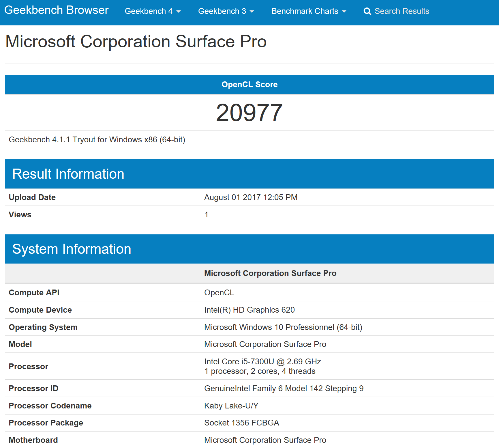Screen dimensions: 499x448
Task: Select the GenuineIntel Family 6 Model 142 value
Action: [x=284, y=389]
